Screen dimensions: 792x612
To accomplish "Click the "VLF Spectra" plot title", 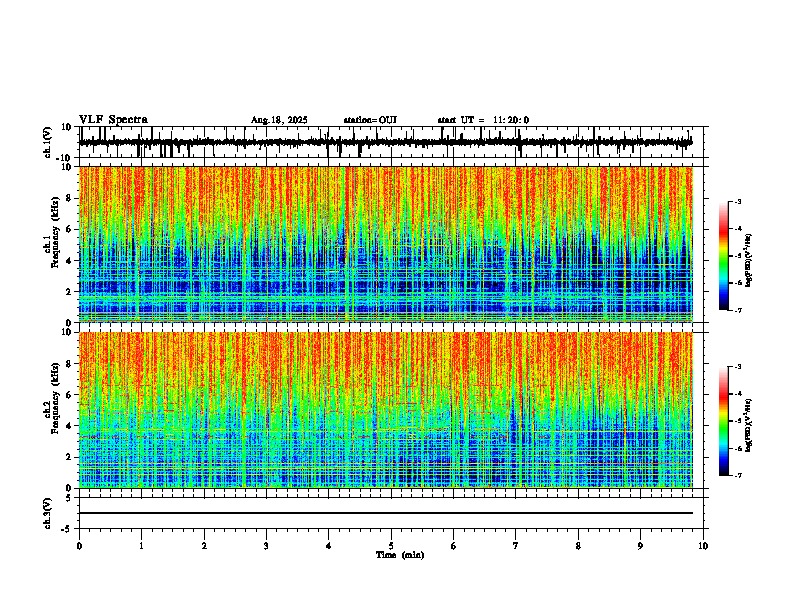I will point(113,120).
